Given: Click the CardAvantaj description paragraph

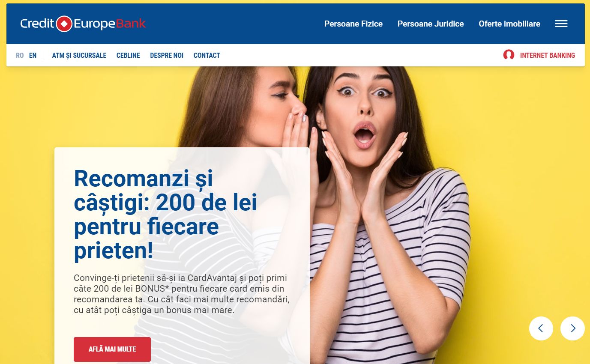Looking at the screenshot, I should pos(182,294).
